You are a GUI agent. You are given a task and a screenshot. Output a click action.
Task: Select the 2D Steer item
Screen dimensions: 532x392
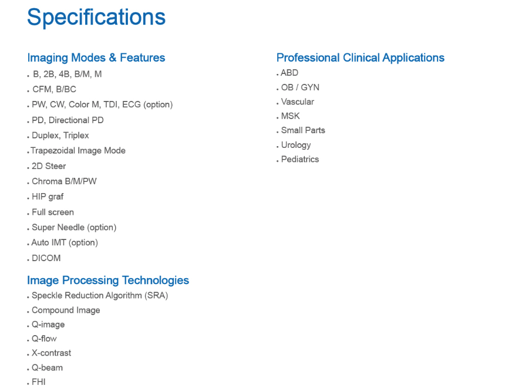pos(49,166)
